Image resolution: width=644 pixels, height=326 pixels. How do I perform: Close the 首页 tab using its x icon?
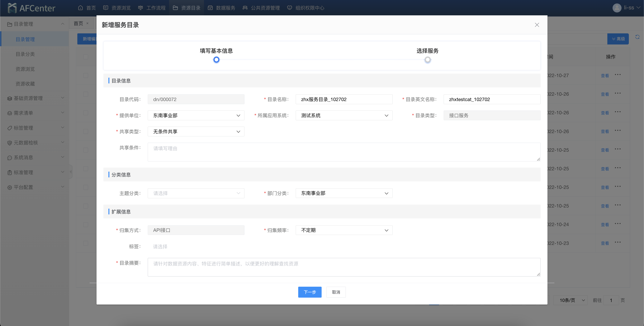click(88, 23)
